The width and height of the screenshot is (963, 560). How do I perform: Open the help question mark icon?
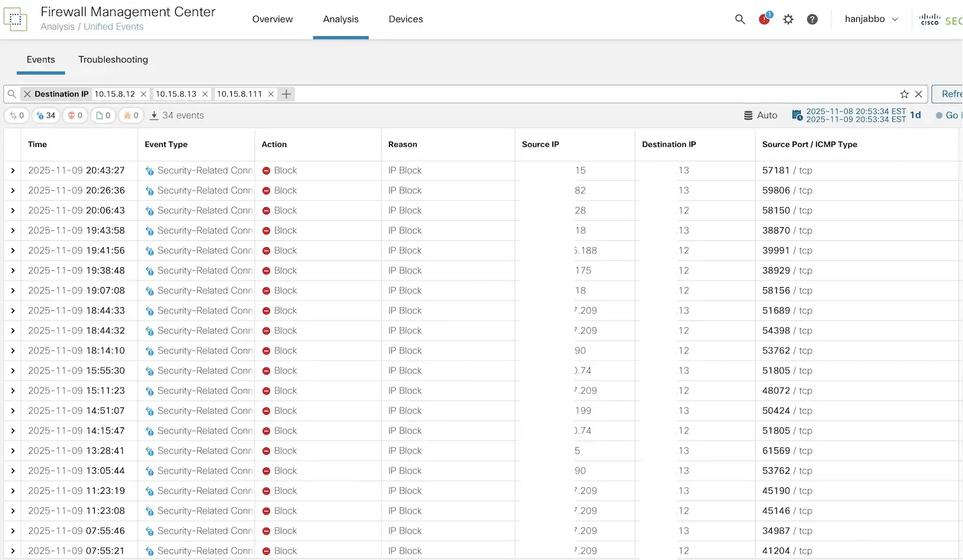coord(812,19)
